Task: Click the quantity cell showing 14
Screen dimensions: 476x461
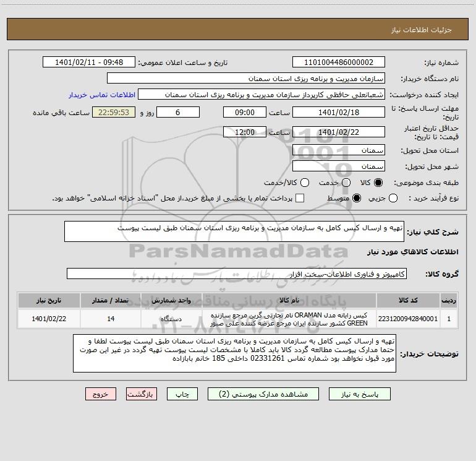Action: 111,319
